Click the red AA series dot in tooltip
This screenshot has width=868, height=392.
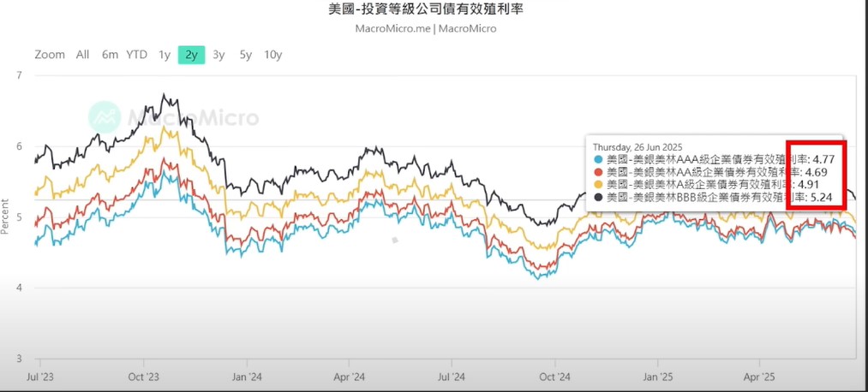point(598,172)
